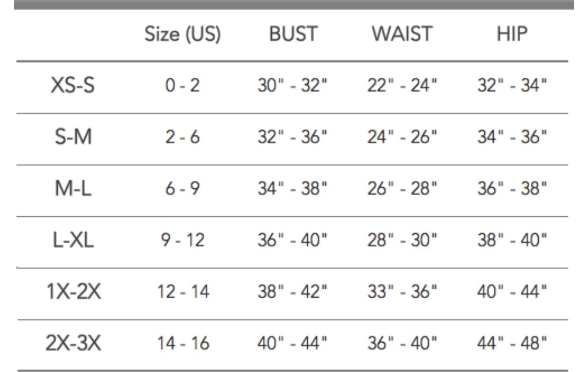Click the waist 24" - 26" cell
The image size is (588, 372).
pyautogui.click(x=402, y=138)
